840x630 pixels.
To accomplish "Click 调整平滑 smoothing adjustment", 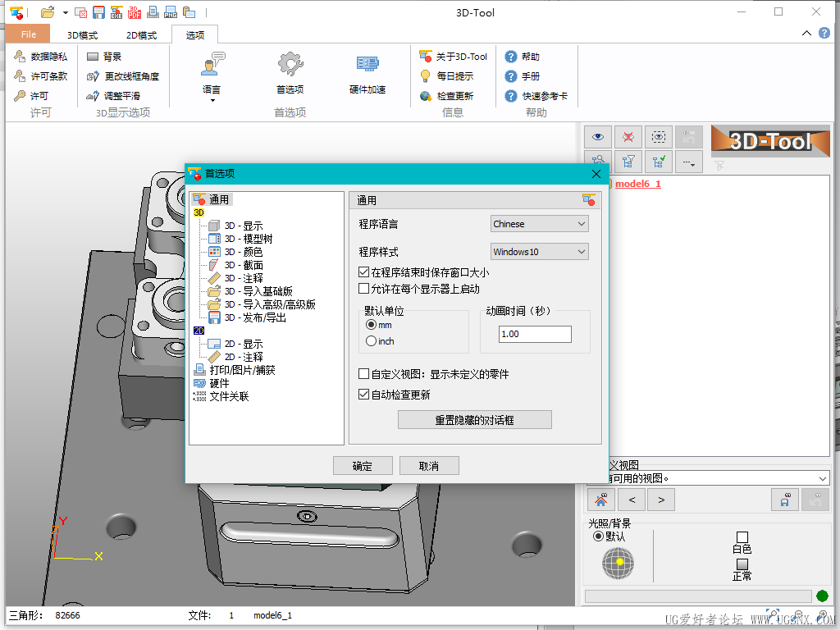I will point(113,96).
